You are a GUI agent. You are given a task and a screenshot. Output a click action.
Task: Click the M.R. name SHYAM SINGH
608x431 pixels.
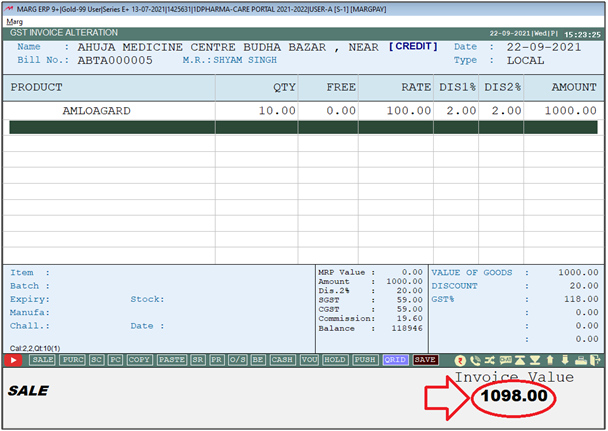(x=245, y=60)
